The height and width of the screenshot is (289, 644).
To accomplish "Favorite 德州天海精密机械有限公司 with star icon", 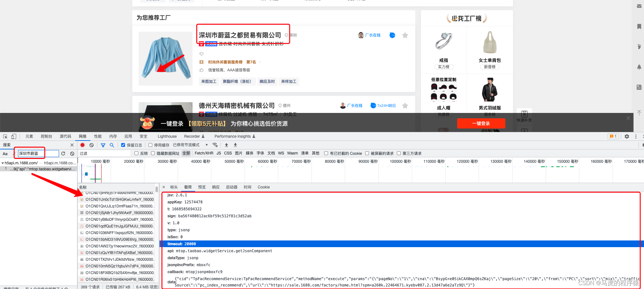I will tap(405, 106).
